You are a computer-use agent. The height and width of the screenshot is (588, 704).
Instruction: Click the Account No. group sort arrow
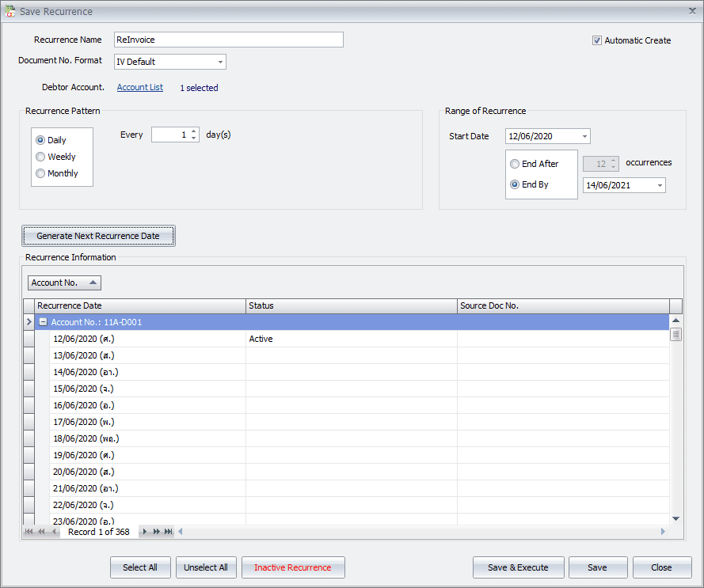click(93, 283)
